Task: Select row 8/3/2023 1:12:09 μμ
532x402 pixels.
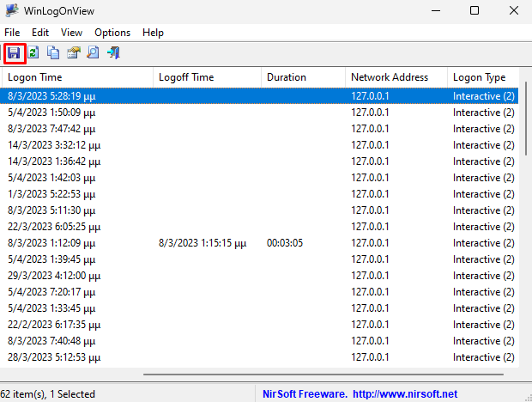Action: 259,243
